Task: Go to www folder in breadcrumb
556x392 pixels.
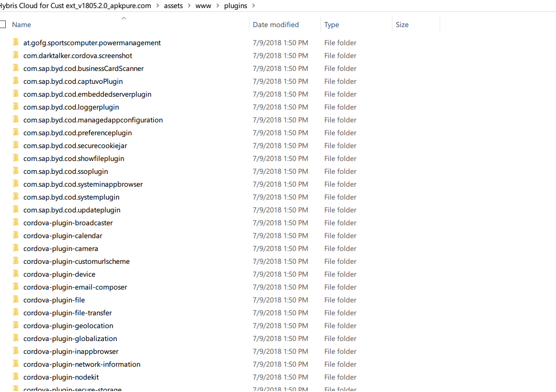Action: [x=203, y=6]
